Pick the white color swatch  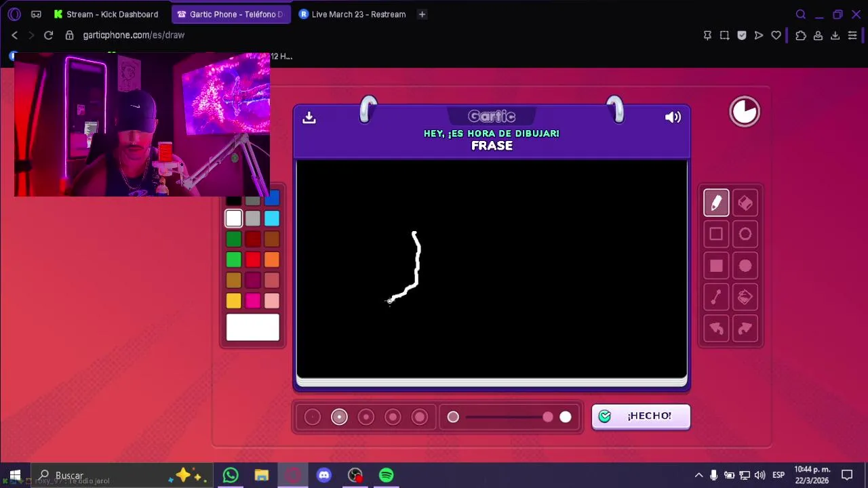pos(233,218)
